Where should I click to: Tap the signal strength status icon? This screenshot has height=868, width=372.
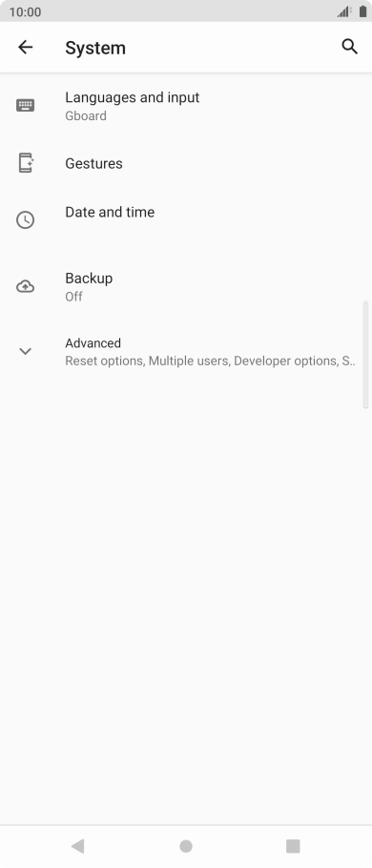[344, 11]
